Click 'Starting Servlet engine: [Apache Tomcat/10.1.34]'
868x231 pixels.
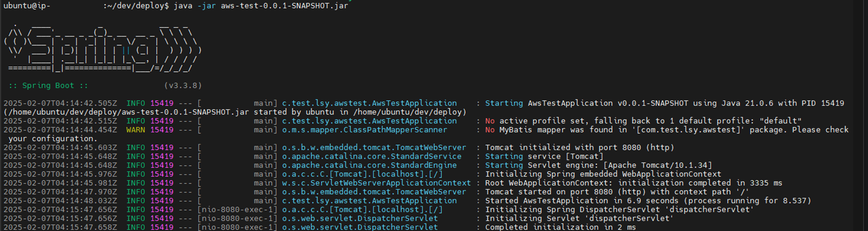click(x=599, y=165)
